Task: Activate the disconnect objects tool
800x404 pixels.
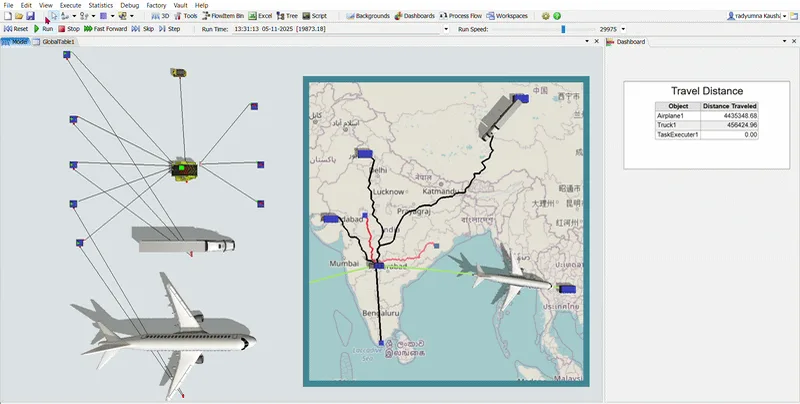Action: [x=84, y=16]
